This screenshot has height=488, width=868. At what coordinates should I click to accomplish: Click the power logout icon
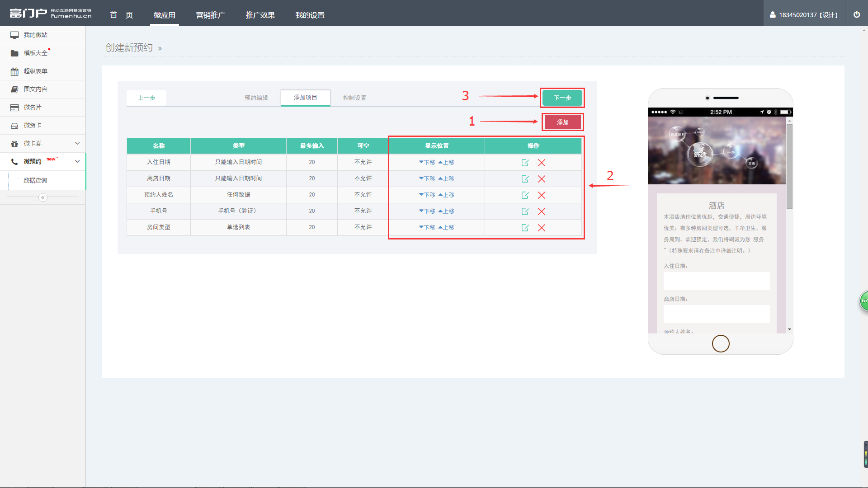click(856, 14)
